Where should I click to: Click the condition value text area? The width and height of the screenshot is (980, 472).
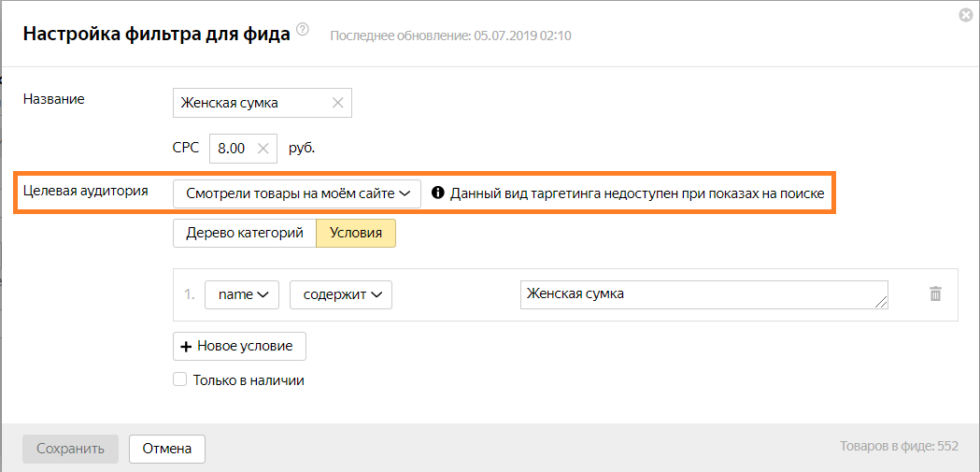[x=703, y=294]
